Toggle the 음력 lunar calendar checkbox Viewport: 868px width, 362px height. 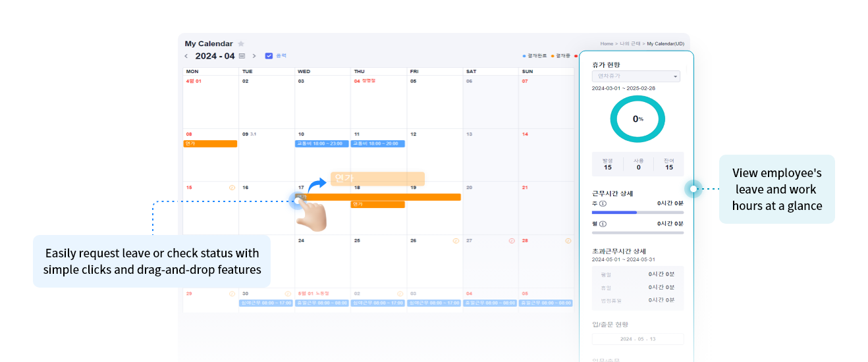269,56
